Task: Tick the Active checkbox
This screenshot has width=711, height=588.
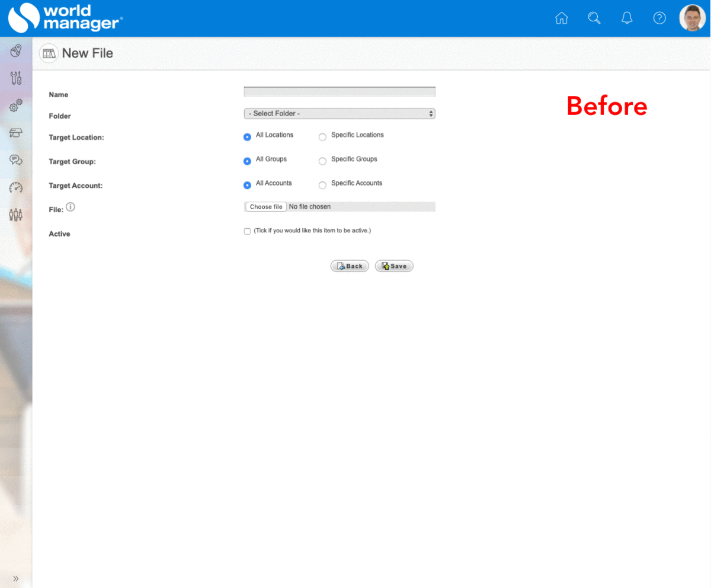Action: tap(247, 231)
